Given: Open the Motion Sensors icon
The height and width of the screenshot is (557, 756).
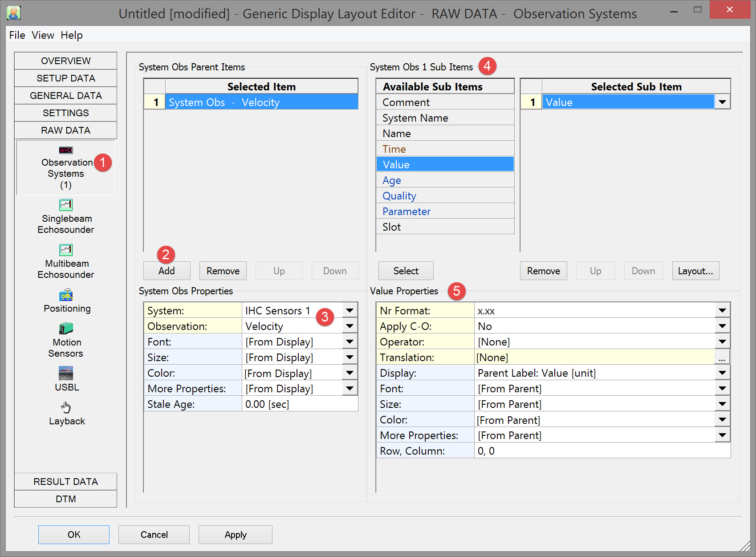Looking at the screenshot, I should click(66, 329).
